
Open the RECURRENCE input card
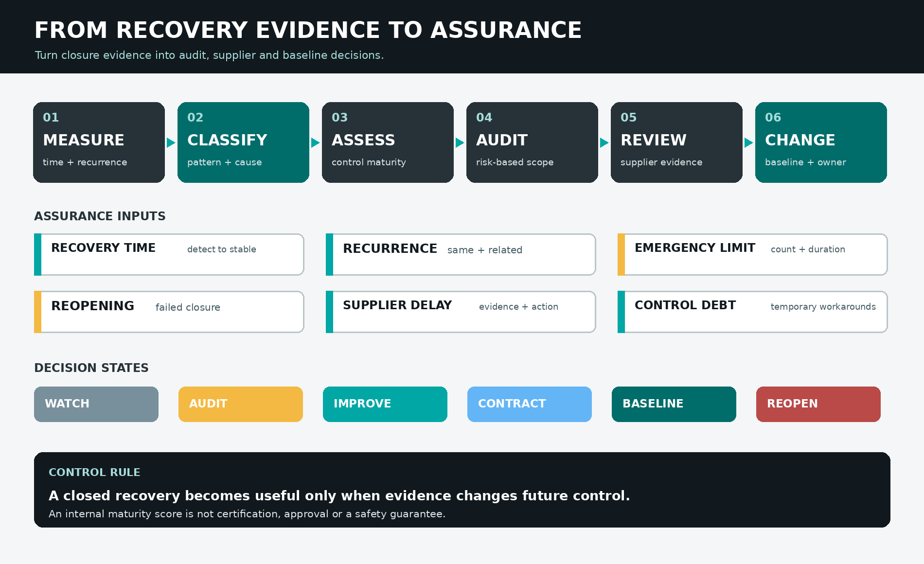461,254
